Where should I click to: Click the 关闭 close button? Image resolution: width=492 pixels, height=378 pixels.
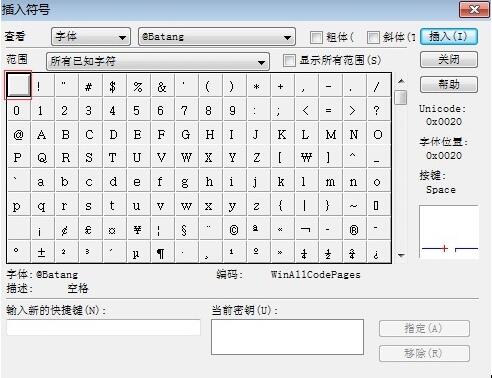pyautogui.click(x=449, y=60)
